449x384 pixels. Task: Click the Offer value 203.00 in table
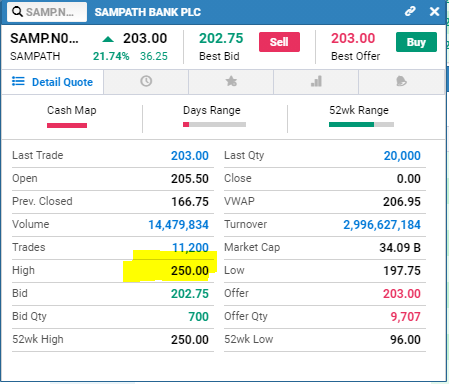[x=402, y=294]
